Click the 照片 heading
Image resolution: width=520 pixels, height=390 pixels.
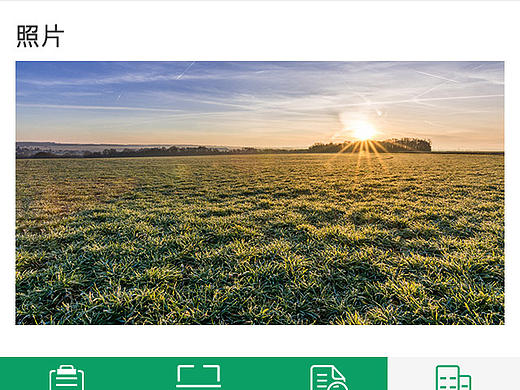(40, 36)
